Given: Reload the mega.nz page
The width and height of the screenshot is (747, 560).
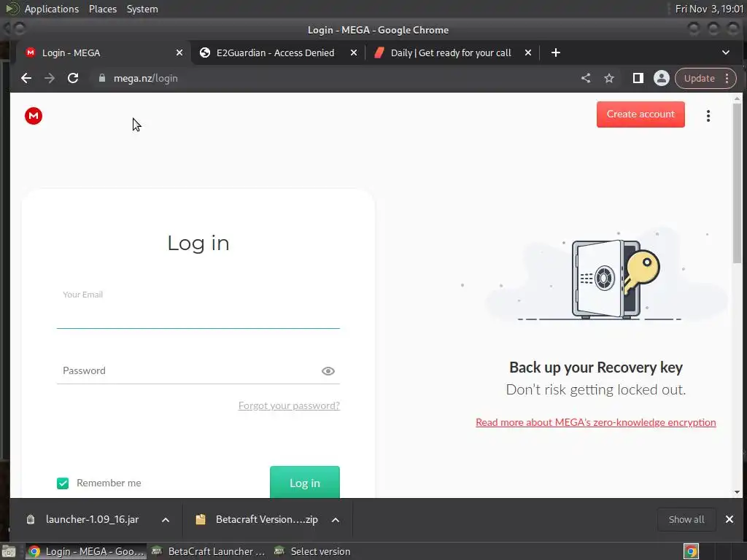Looking at the screenshot, I should click(73, 78).
